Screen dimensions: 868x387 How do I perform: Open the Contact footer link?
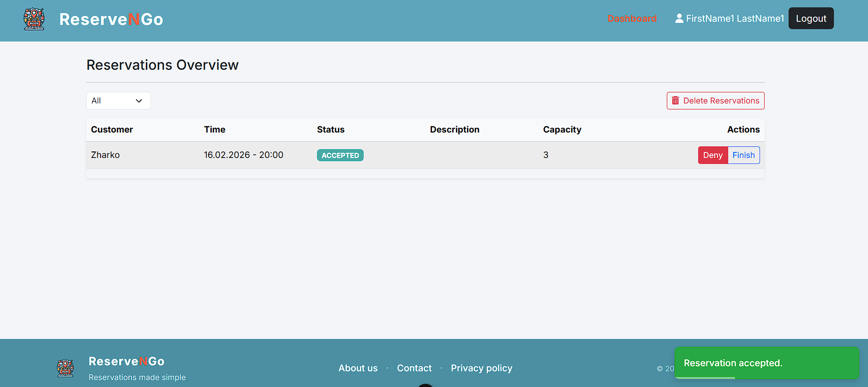(414, 368)
